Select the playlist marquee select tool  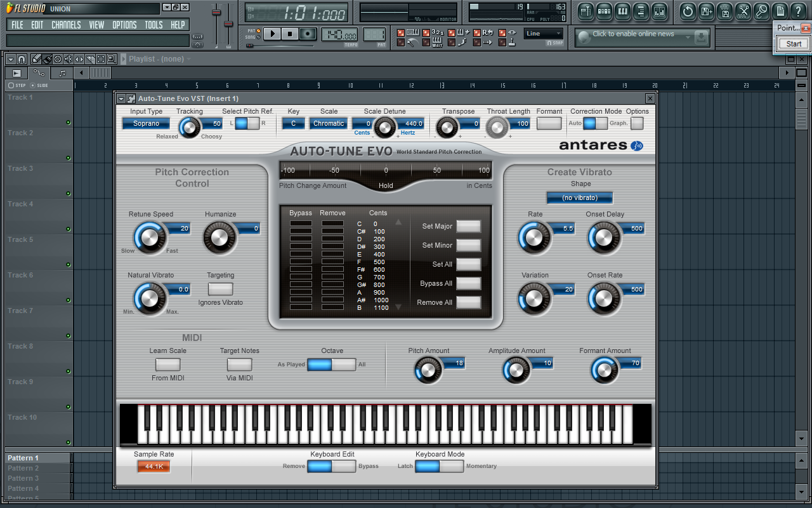point(101,59)
